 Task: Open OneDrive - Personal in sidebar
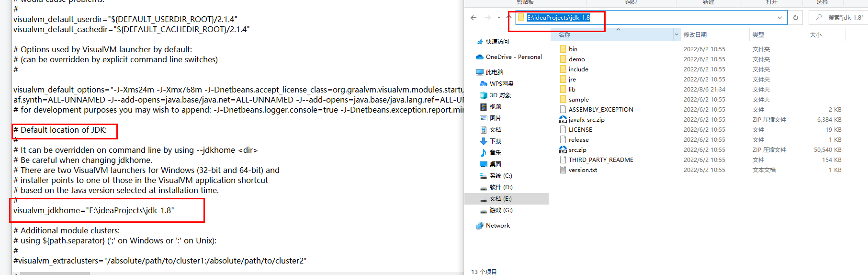(509, 57)
